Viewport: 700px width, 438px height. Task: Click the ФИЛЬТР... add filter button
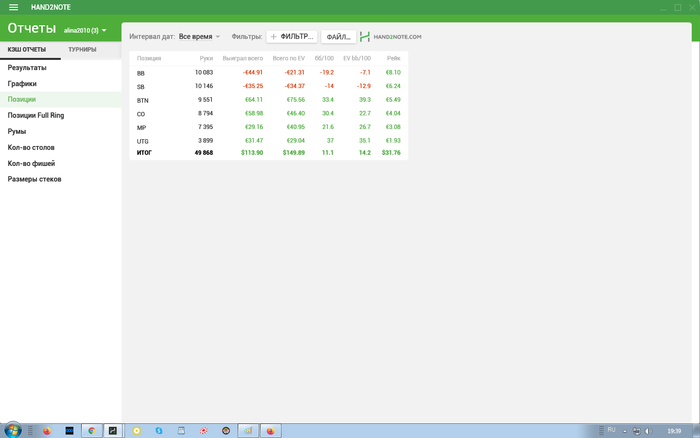[292, 37]
